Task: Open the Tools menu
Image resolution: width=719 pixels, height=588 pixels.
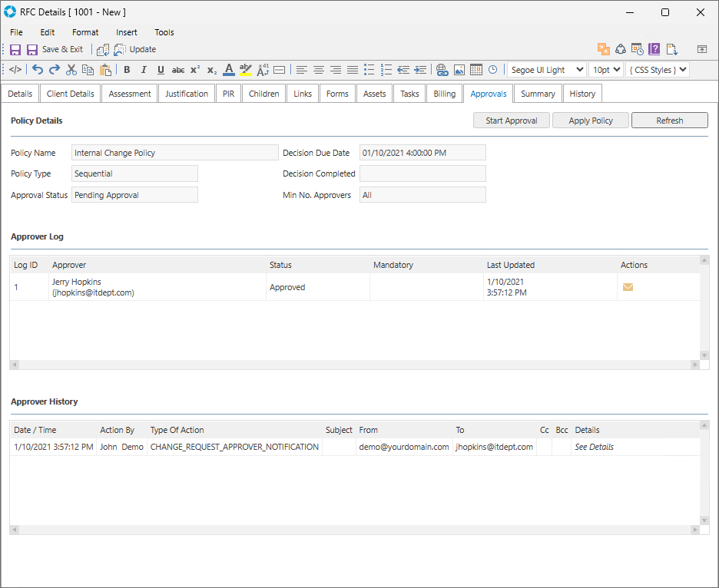Action: tap(164, 32)
